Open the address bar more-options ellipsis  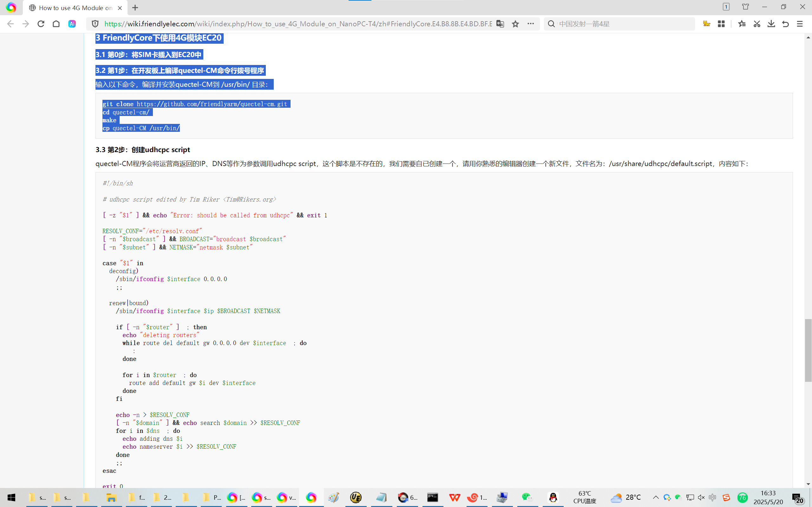pyautogui.click(x=530, y=24)
